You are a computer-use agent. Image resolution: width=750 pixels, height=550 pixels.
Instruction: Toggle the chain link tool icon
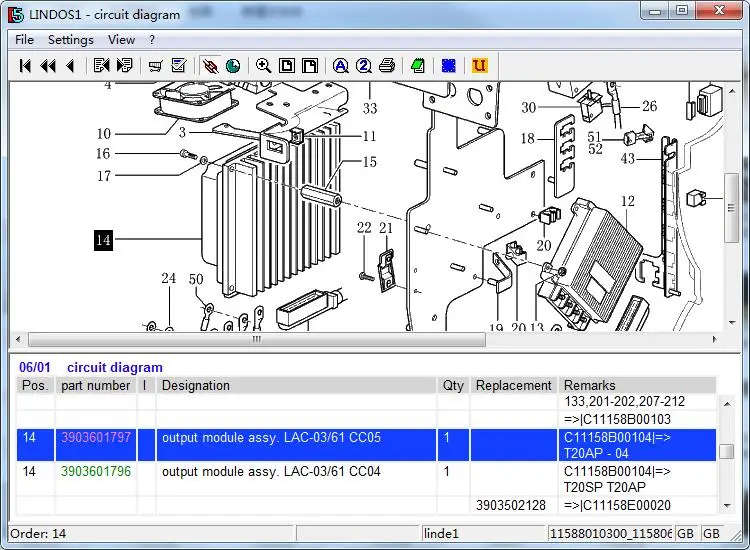point(210,66)
